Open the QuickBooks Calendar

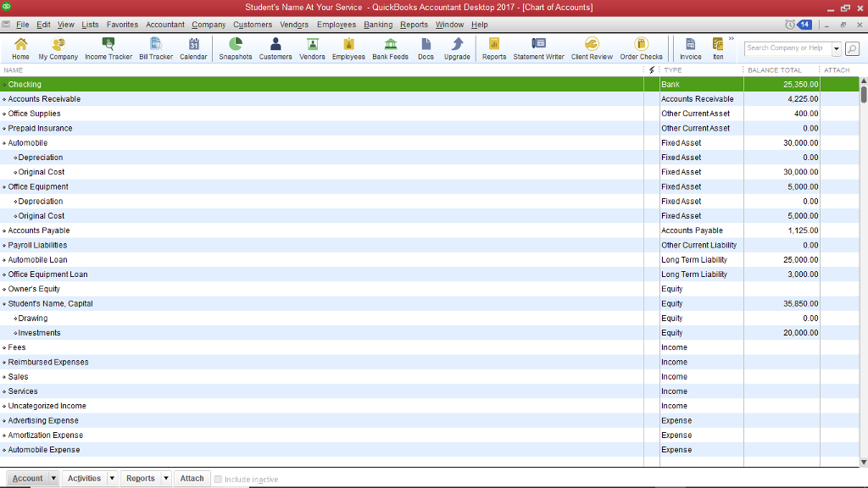(193, 48)
